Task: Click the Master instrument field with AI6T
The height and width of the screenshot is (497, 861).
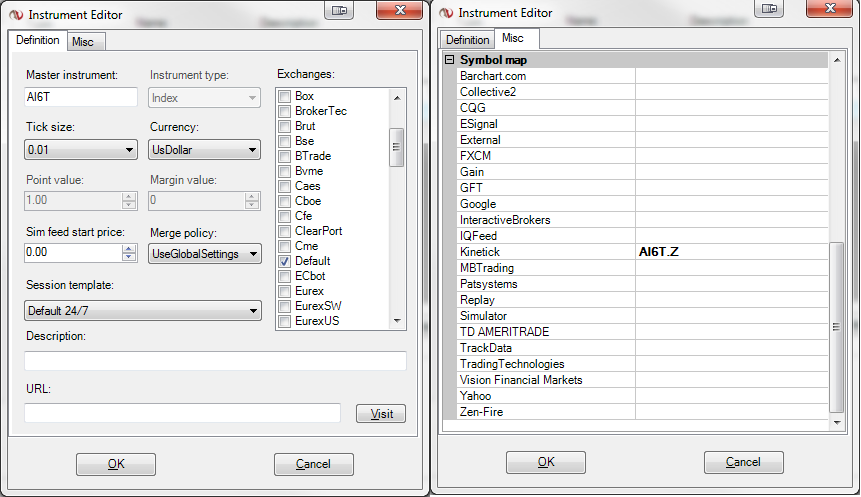Action: [x=81, y=97]
